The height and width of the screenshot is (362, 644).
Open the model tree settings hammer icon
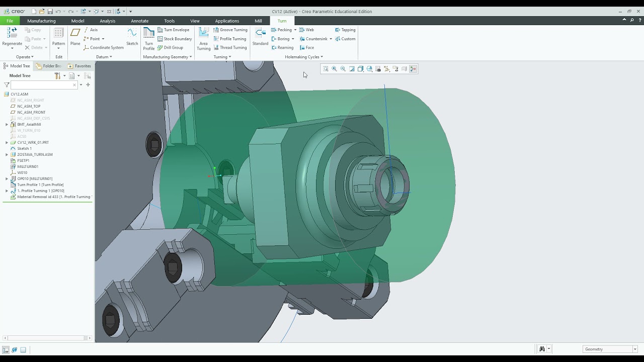57,75
